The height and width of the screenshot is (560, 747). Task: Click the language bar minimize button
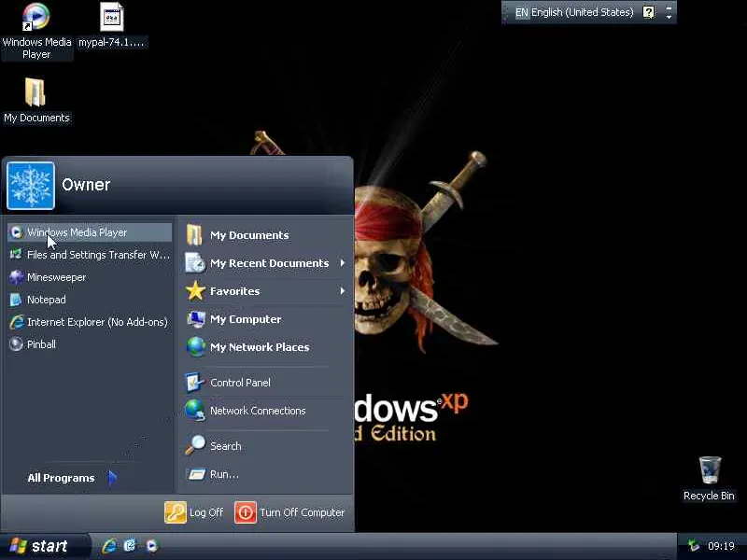pos(669,7)
